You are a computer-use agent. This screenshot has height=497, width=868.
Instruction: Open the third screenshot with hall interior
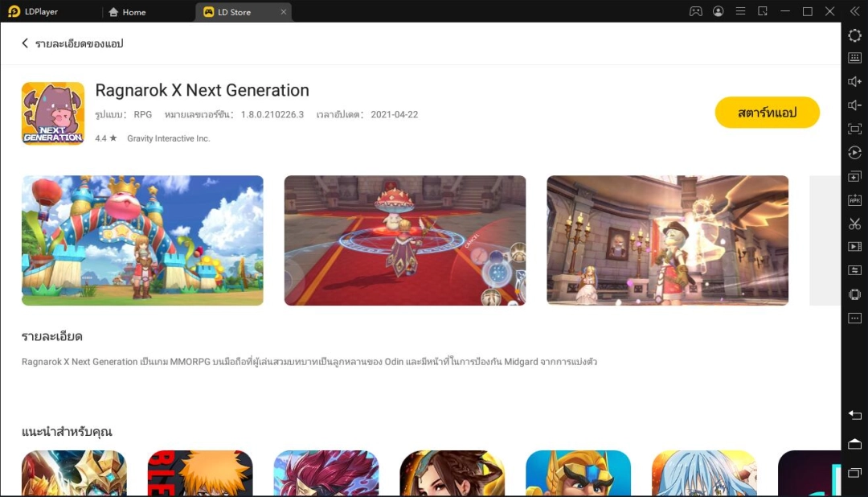668,240
